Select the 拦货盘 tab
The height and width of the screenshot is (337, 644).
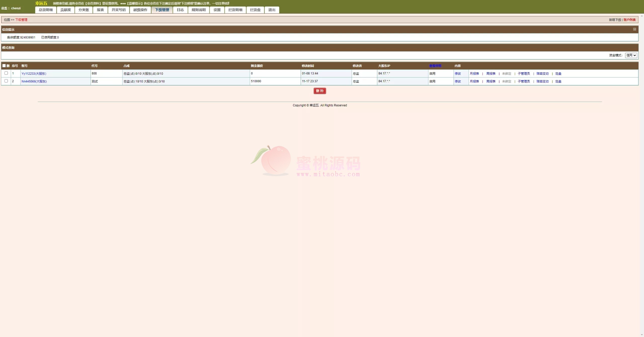tap(255, 10)
